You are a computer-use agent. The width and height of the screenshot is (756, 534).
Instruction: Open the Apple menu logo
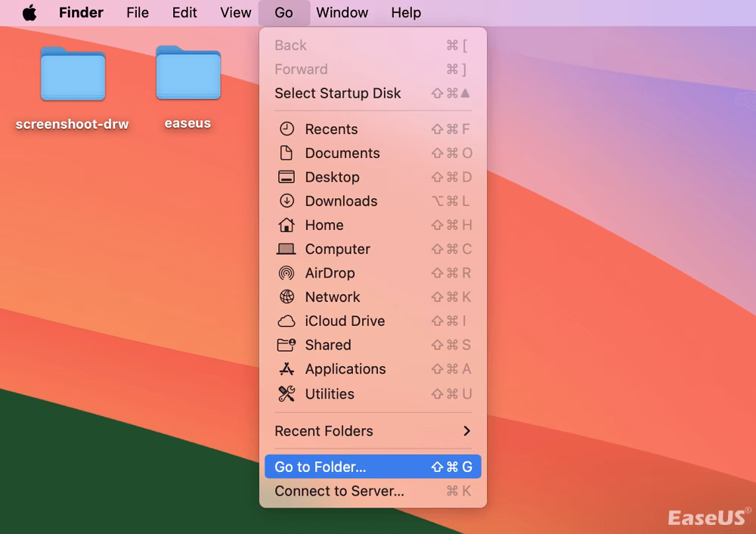click(29, 13)
